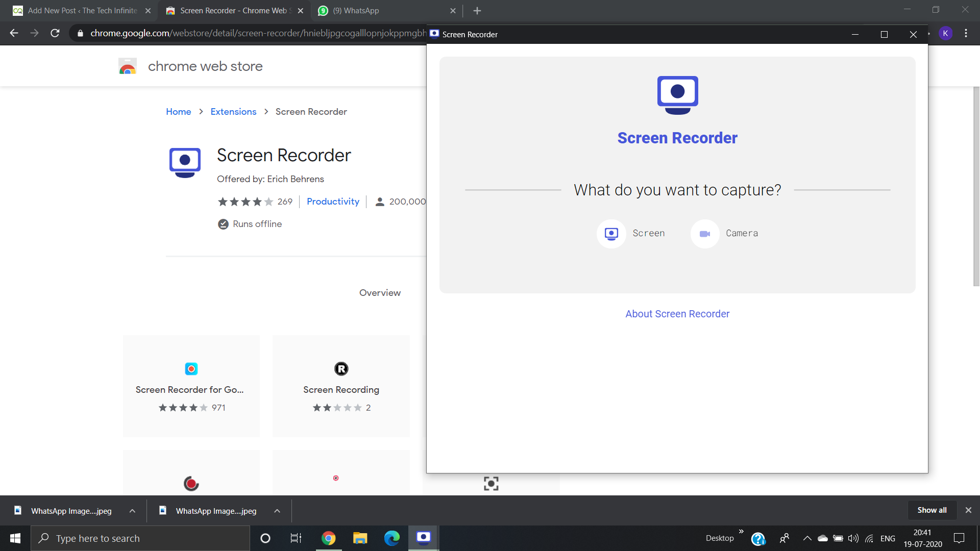
Task: Click ENG language indicator
Action: tap(888, 538)
